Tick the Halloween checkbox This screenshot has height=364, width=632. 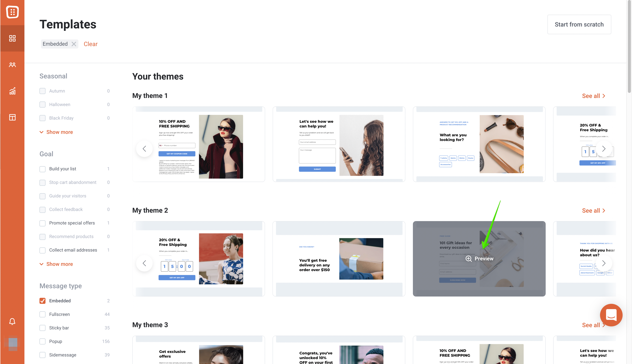(x=42, y=105)
